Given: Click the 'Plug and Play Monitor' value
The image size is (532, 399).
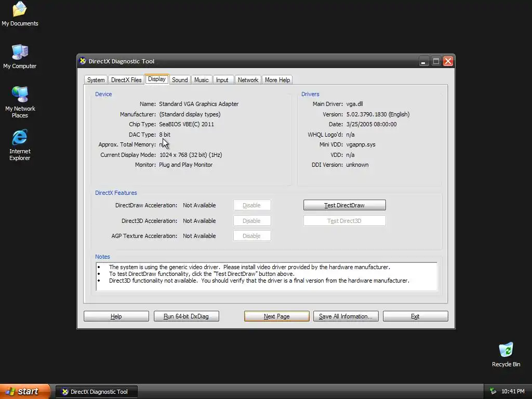Looking at the screenshot, I should (186, 165).
